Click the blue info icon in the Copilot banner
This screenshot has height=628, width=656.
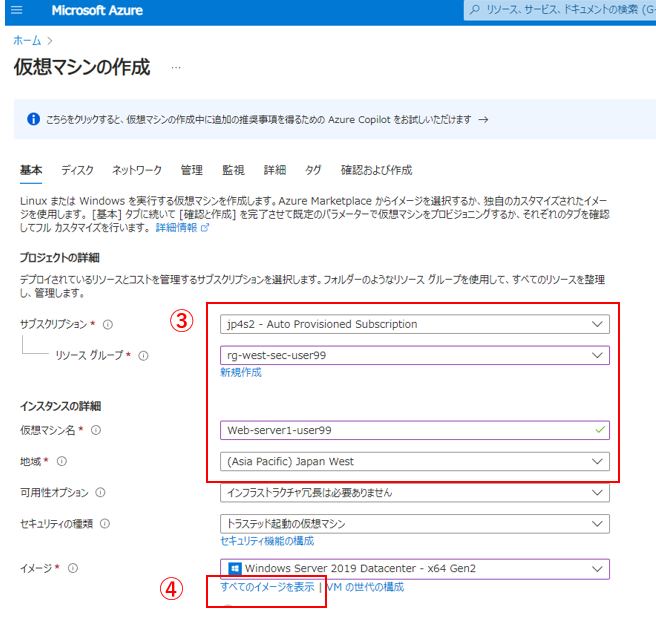(x=33, y=119)
